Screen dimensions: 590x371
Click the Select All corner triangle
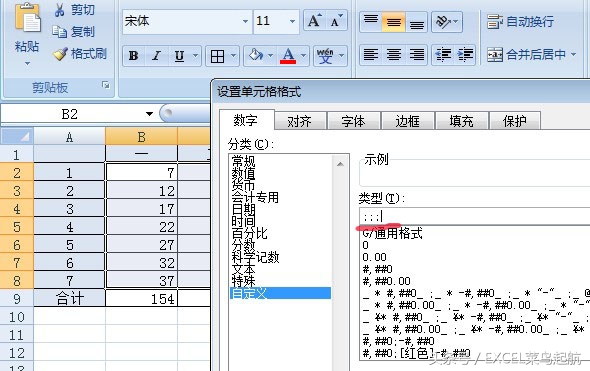click(17, 136)
